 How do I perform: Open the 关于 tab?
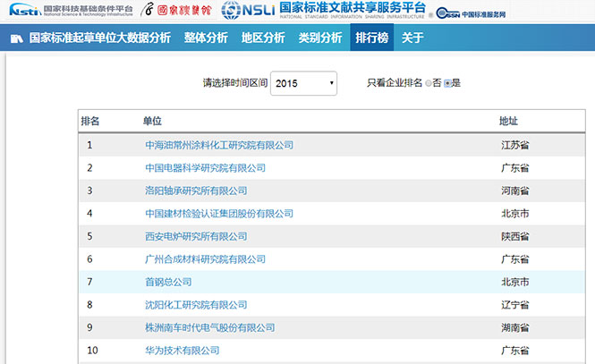click(x=412, y=38)
